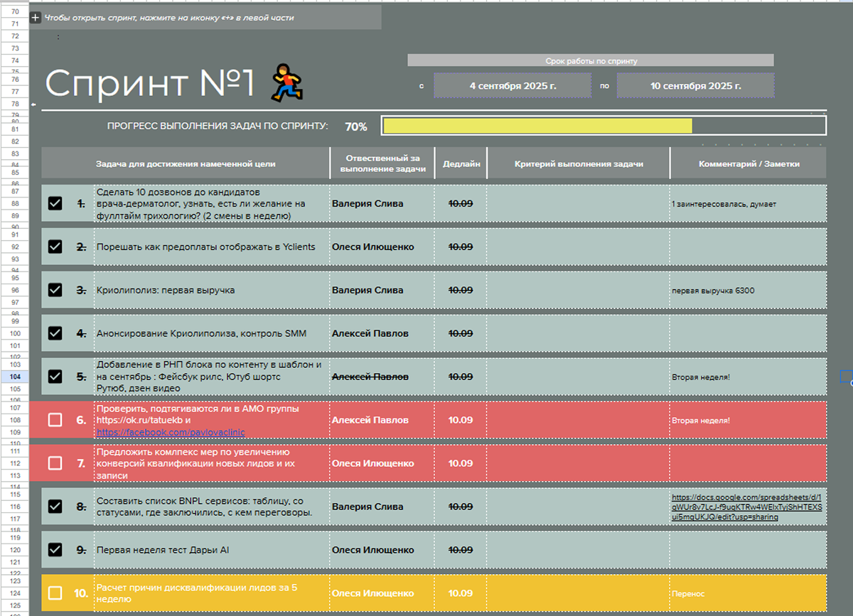The width and height of the screenshot is (853, 616).
Task: Select the Перенос comment cell of task 10
Action: (749, 593)
